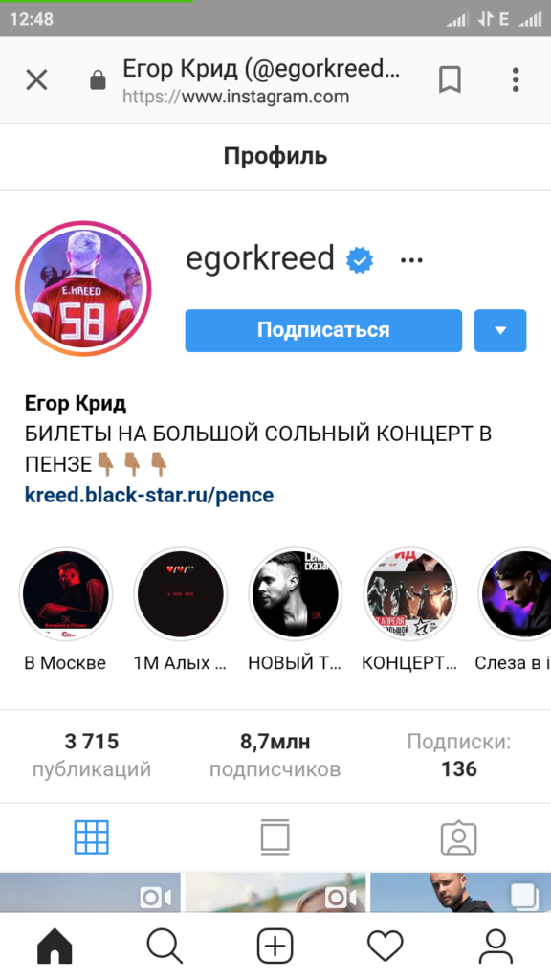This screenshot has width=551, height=980.
Task: Click the blue Подписаться button
Action: tap(323, 330)
